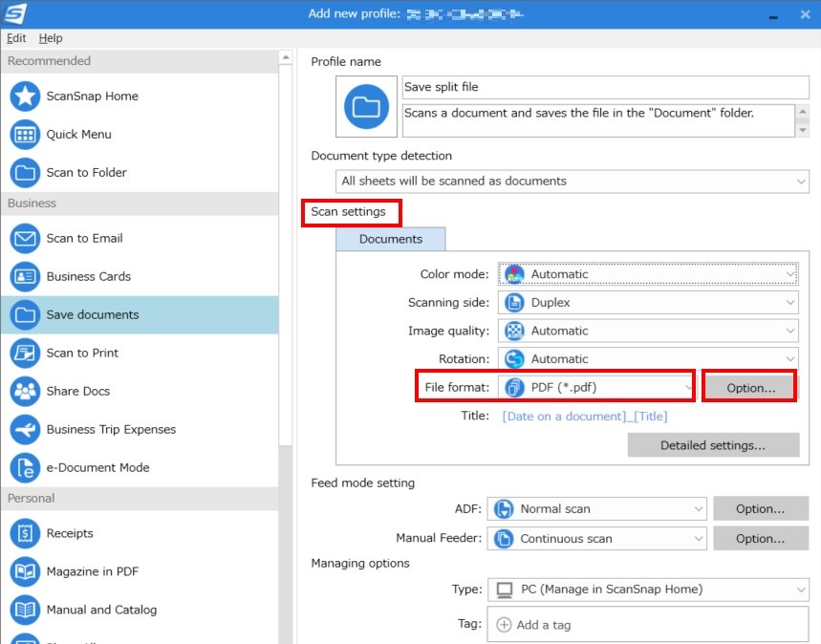This screenshot has width=821, height=644.
Task: Expand the Color mode dropdown
Action: (649, 274)
